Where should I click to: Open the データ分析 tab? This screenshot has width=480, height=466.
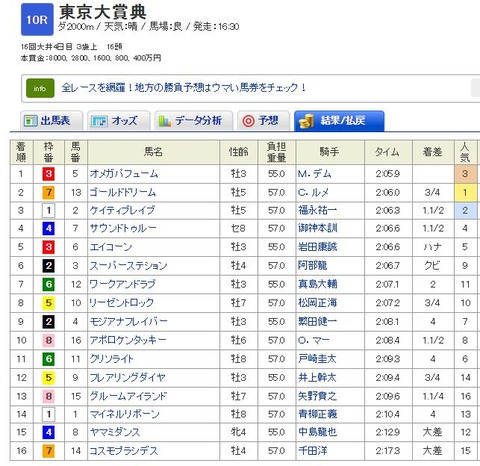point(193,120)
